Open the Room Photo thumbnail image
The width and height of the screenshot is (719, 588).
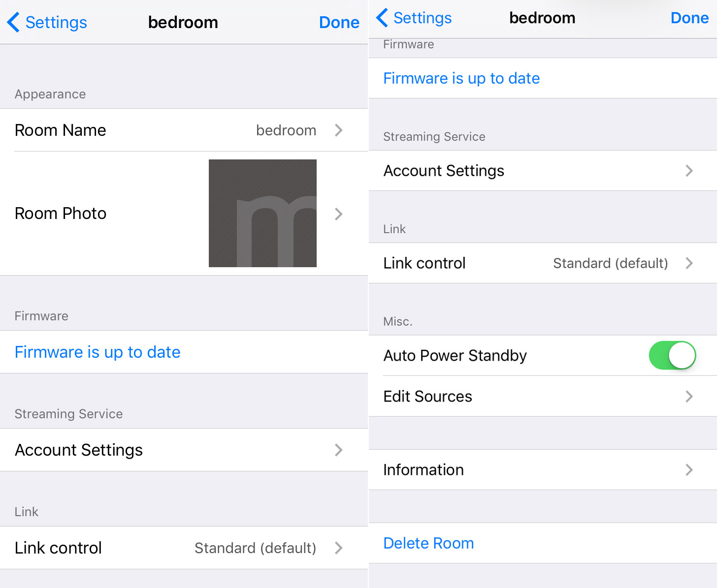[x=262, y=213]
